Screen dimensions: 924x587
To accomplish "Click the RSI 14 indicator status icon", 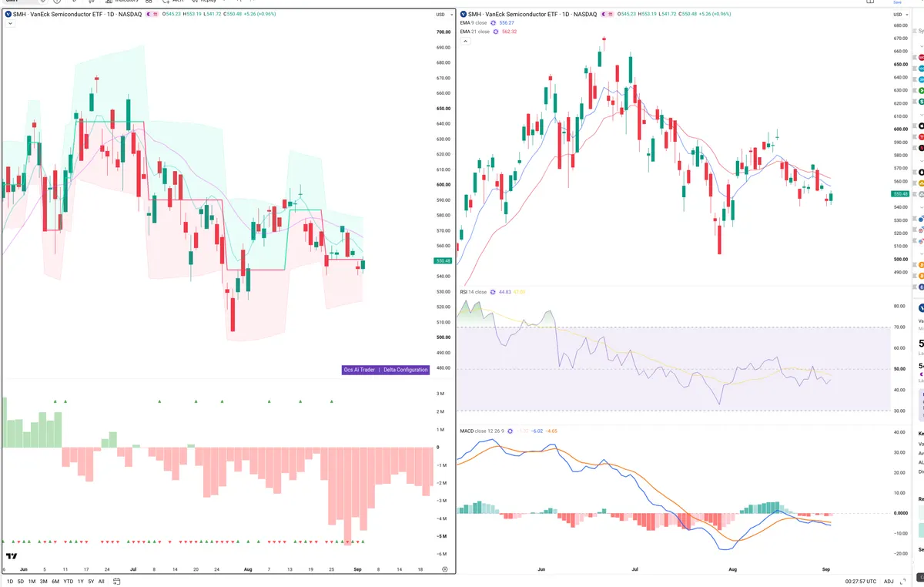I will (493, 292).
